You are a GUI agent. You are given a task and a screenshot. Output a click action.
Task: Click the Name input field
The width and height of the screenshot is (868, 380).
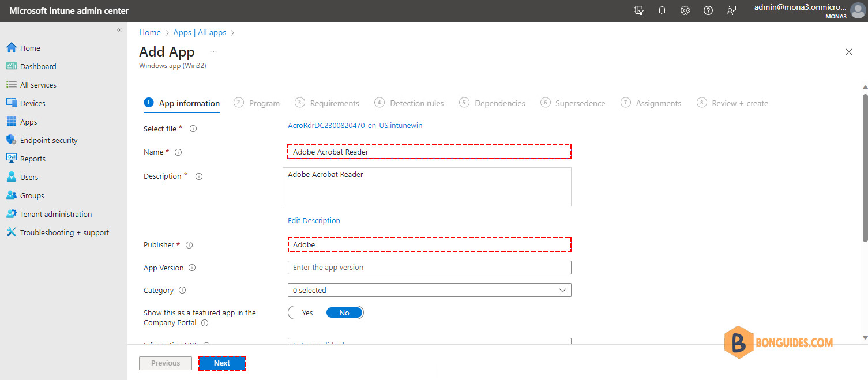tap(429, 152)
